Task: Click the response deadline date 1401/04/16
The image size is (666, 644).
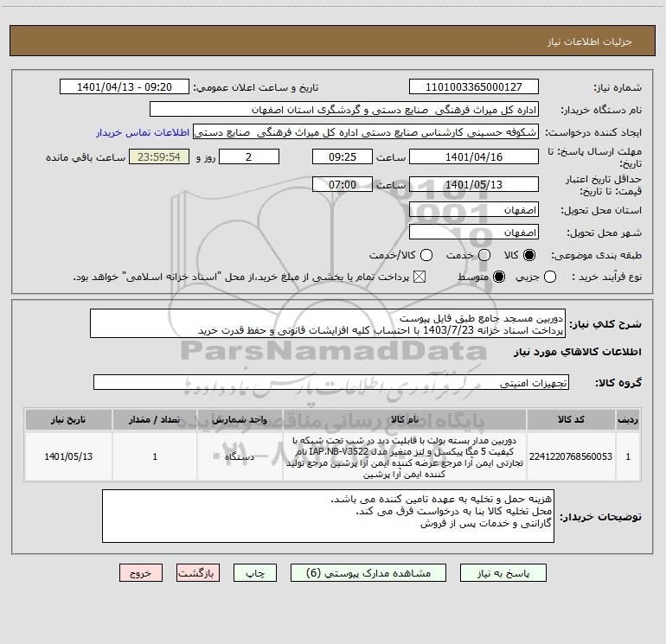Action: pos(474,156)
